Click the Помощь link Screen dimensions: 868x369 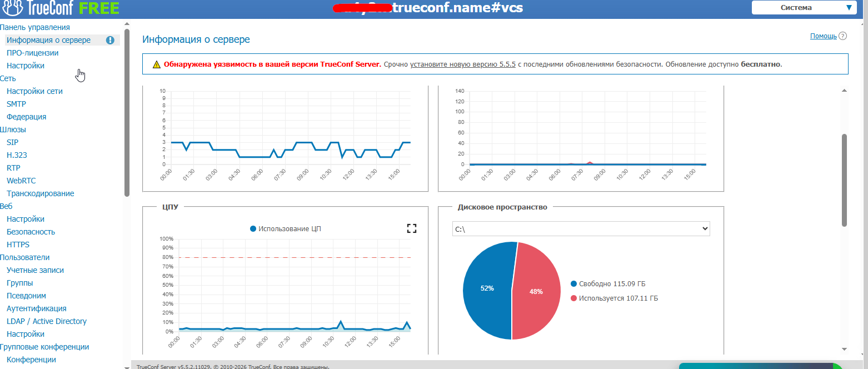(x=823, y=36)
